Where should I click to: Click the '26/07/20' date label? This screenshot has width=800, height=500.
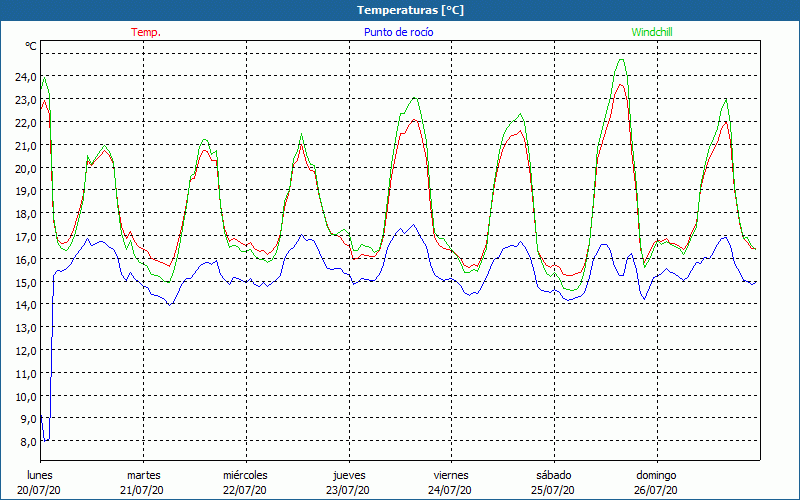click(x=656, y=490)
